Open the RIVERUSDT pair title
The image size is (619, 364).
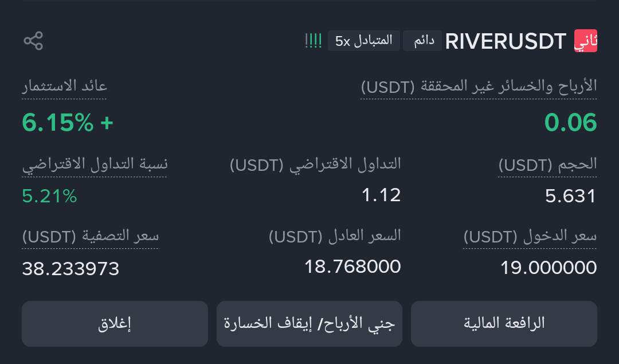coord(506,41)
